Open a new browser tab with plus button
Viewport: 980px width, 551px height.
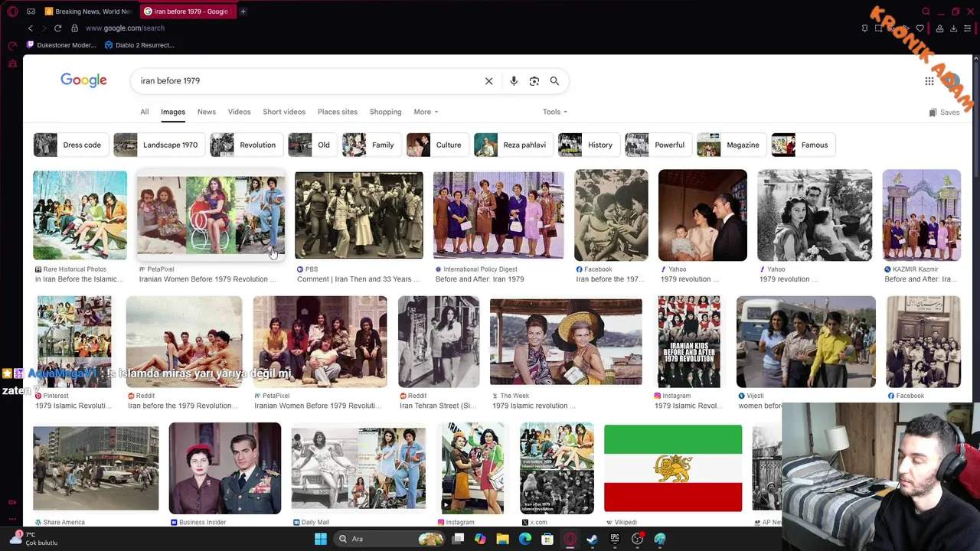[243, 11]
